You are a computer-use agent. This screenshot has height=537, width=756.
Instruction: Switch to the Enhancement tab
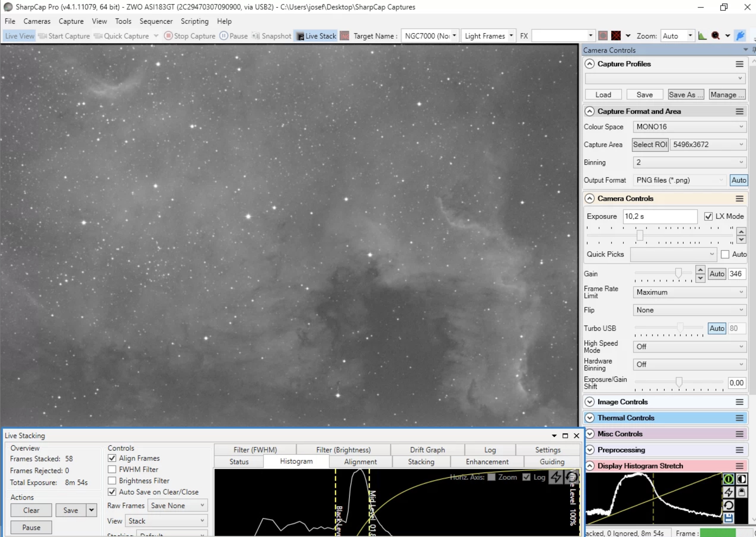coord(487,462)
